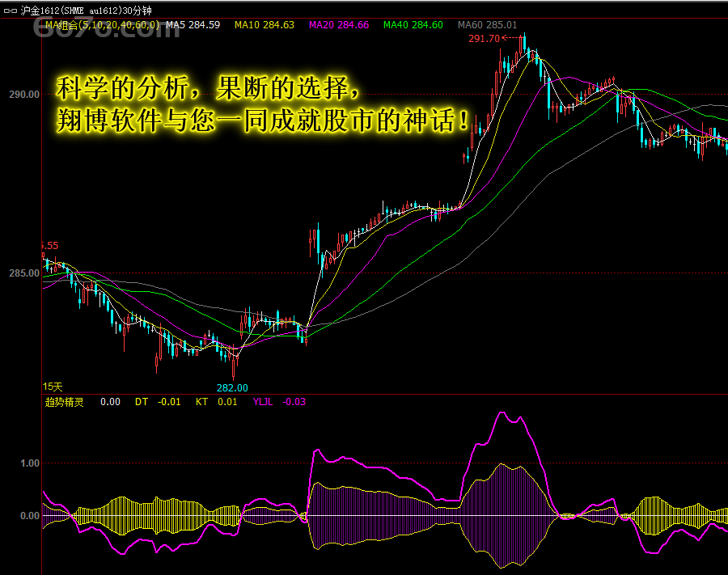The image size is (728, 575).
Task: Select the MA5 284.59 reading
Action: [193, 25]
